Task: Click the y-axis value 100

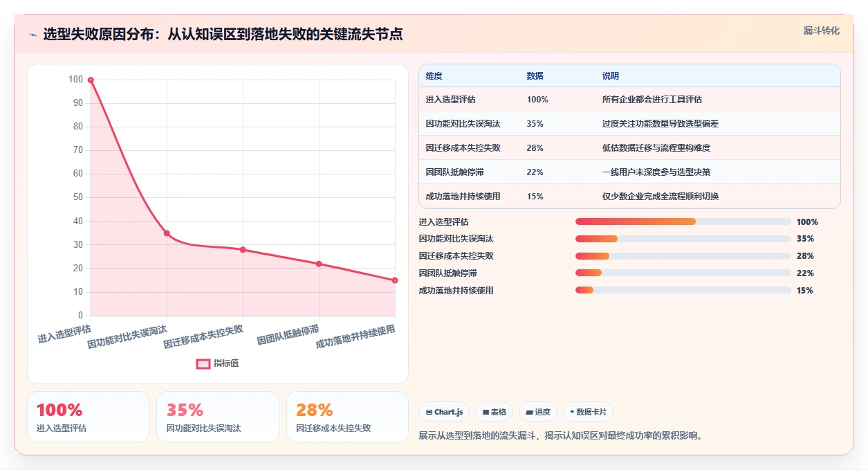Action: (x=75, y=80)
